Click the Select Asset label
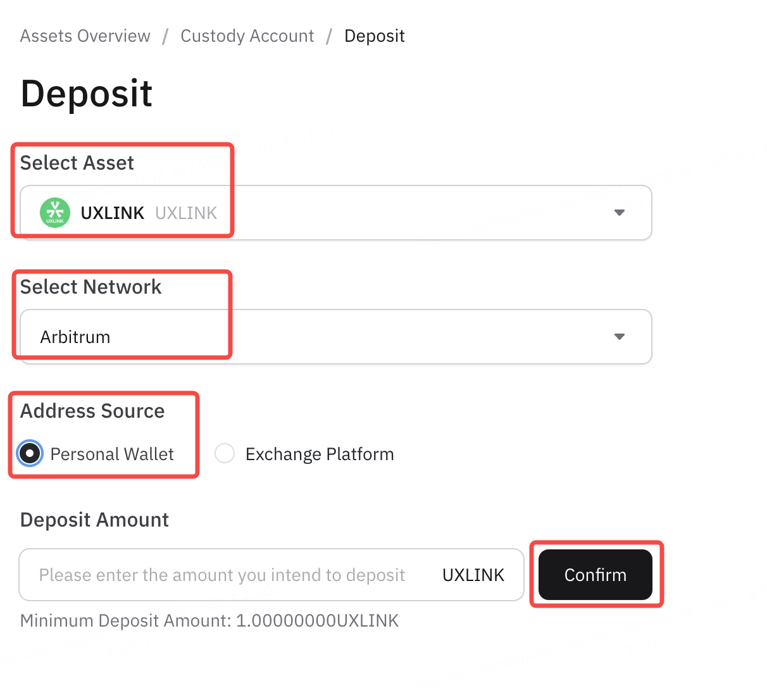This screenshot has height=700, width=767. tap(77, 163)
